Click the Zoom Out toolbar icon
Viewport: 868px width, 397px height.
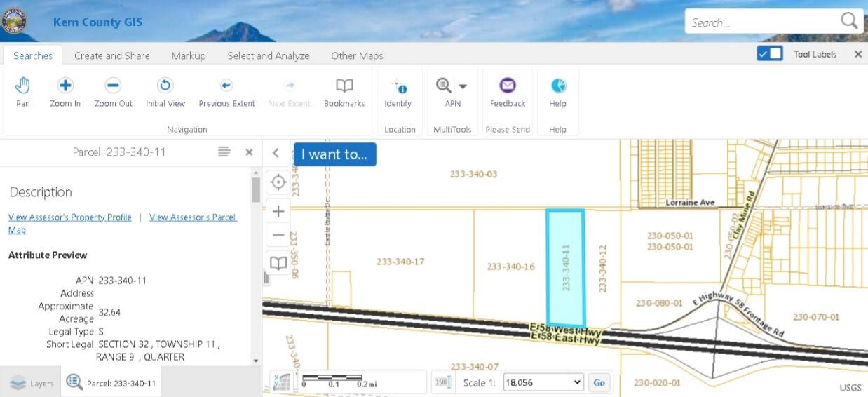click(x=113, y=86)
